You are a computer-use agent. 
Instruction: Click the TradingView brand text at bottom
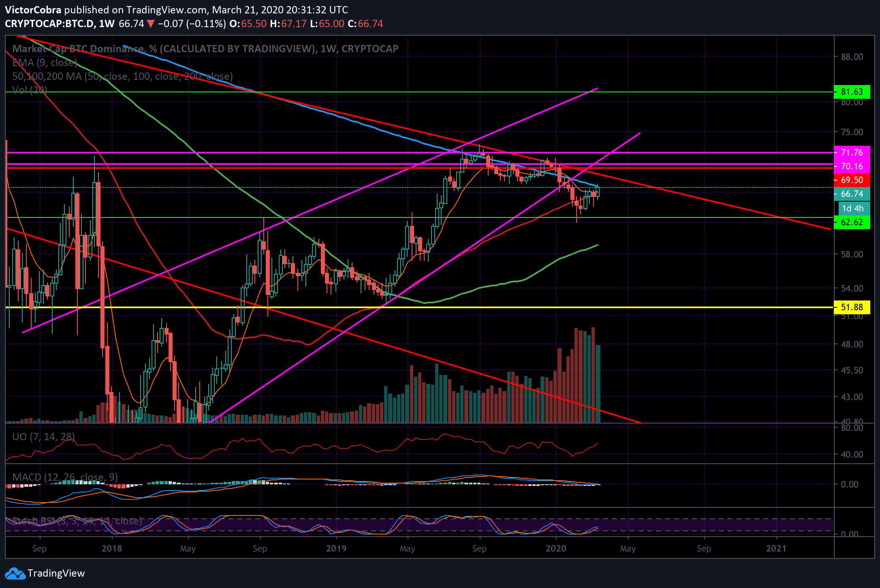click(x=56, y=573)
